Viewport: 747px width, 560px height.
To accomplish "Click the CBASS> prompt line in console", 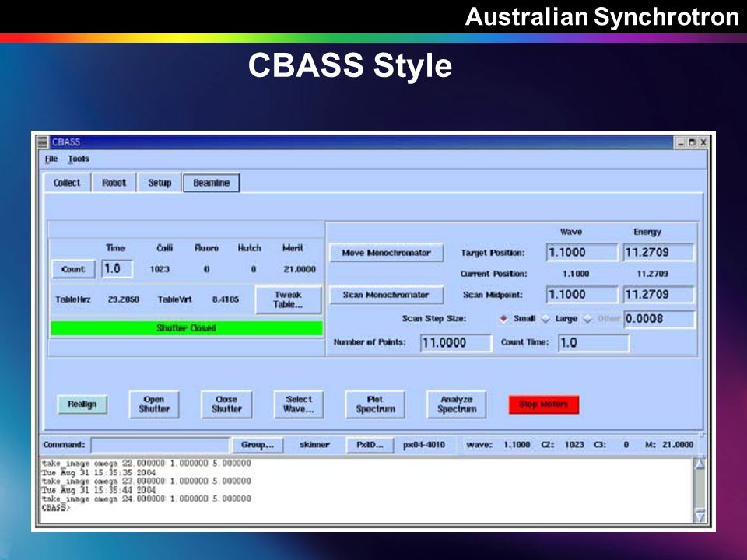I will 56,508.
